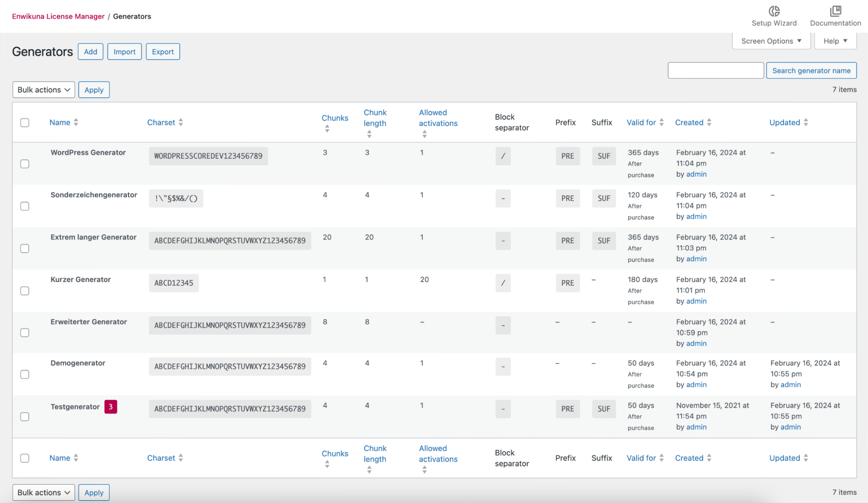Click the ABCD12345 charset value
Image resolution: width=868 pixels, height=503 pixels.
pyautogui.click(x=174, y=283)
